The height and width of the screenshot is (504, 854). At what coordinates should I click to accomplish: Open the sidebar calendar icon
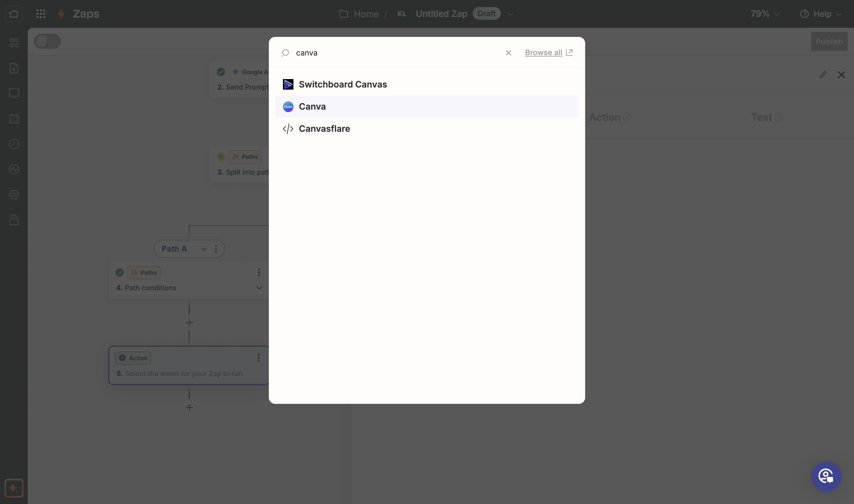coord(14,119)
